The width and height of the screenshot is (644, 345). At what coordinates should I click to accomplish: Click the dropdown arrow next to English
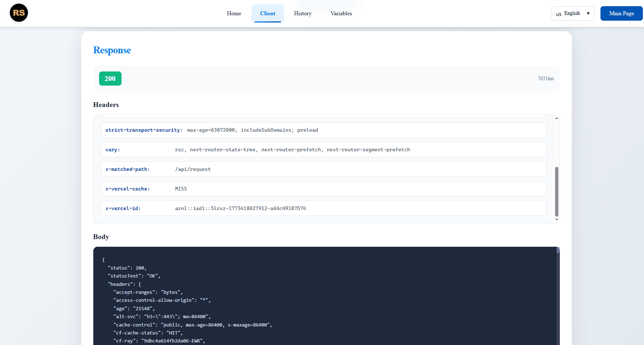[588, 13]
